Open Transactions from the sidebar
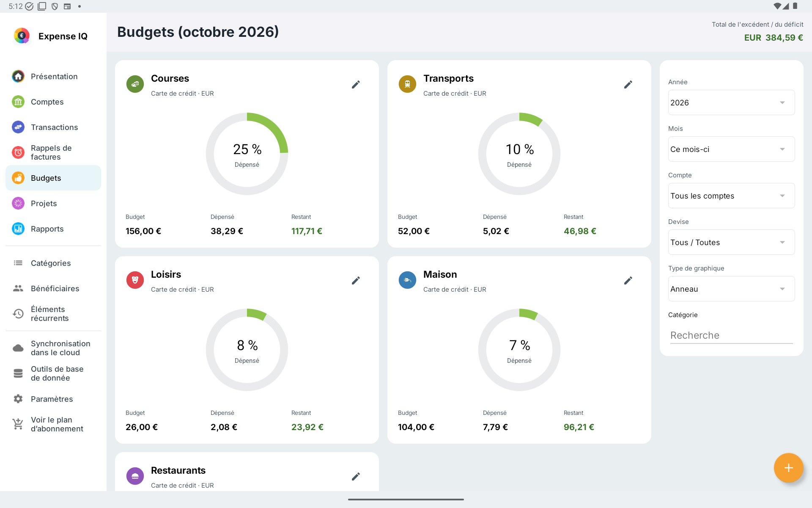812x508 pixels. [53, 127]
